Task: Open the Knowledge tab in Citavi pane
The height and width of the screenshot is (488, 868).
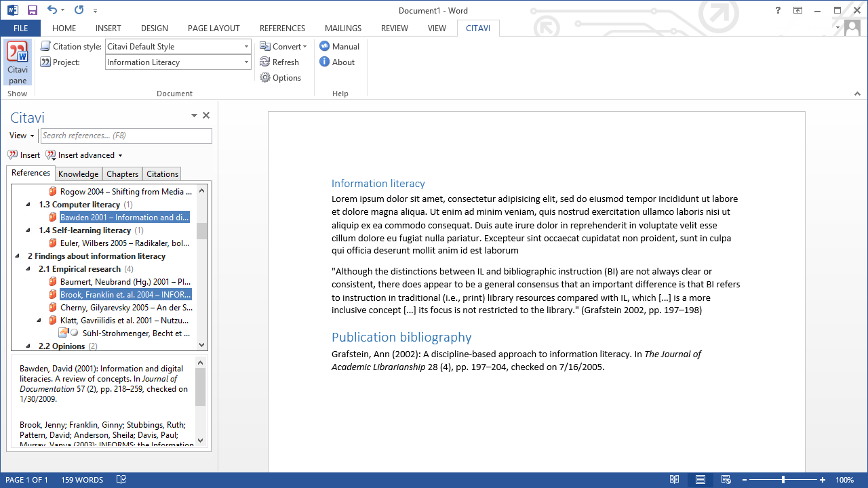Action: (79, 174)
